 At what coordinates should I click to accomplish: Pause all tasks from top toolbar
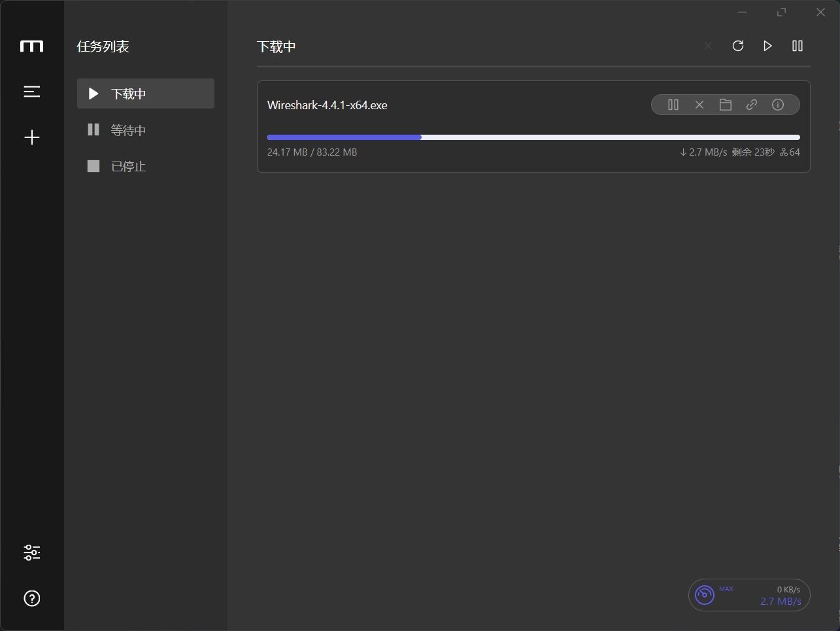[x=797, y=46]
